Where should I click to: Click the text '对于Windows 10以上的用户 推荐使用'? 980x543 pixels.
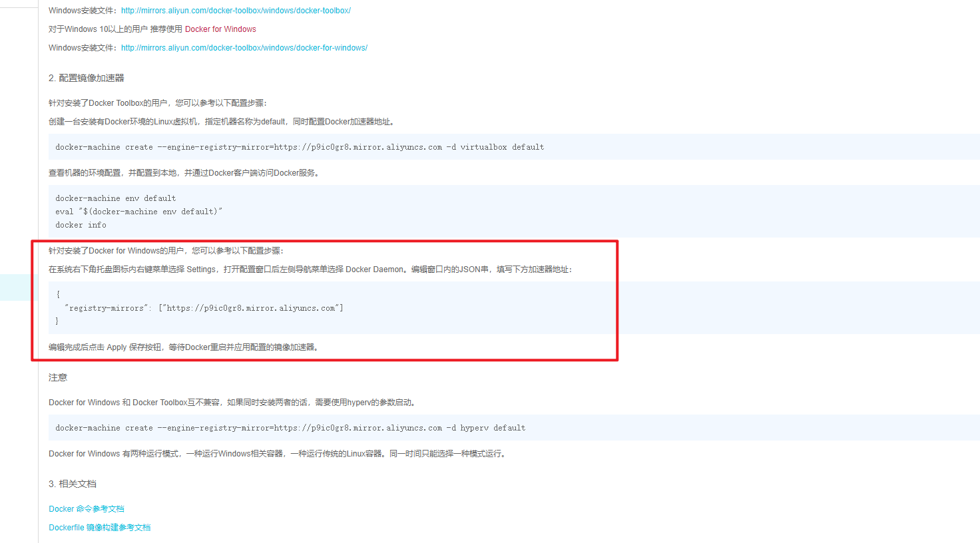[116, 29]
